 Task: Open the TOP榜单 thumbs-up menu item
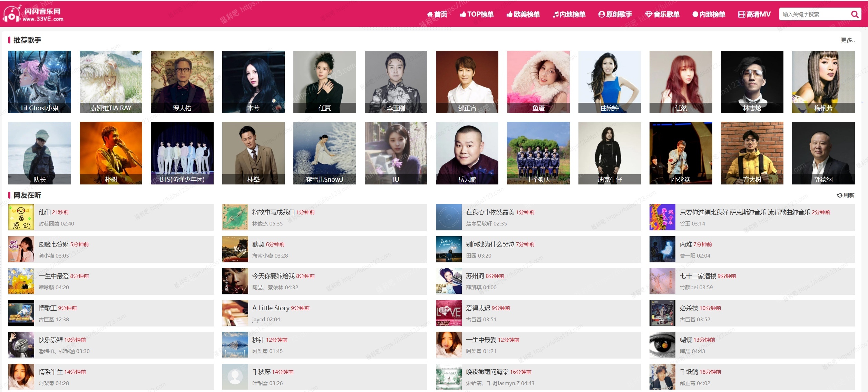(x=477, y=14)
